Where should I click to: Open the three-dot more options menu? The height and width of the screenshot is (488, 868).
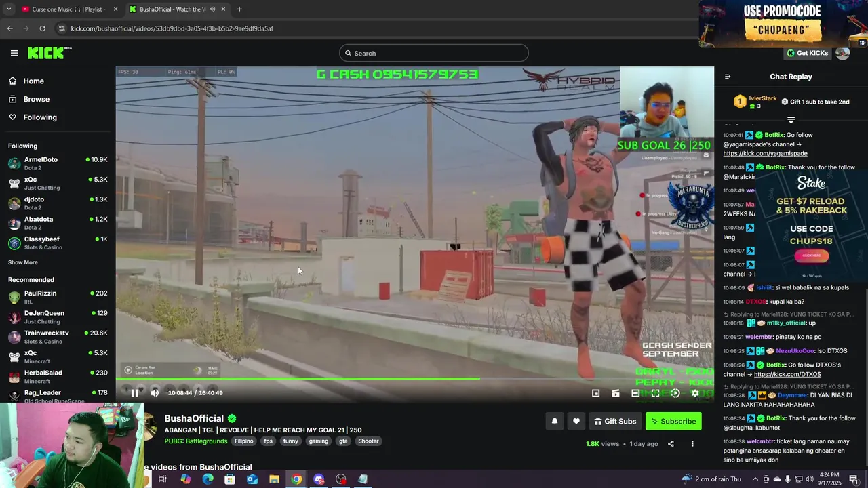(692, 444)
